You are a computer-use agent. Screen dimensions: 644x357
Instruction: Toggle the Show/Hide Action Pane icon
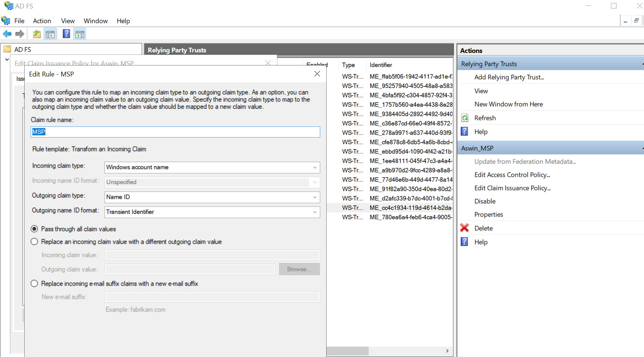(80, 34)
